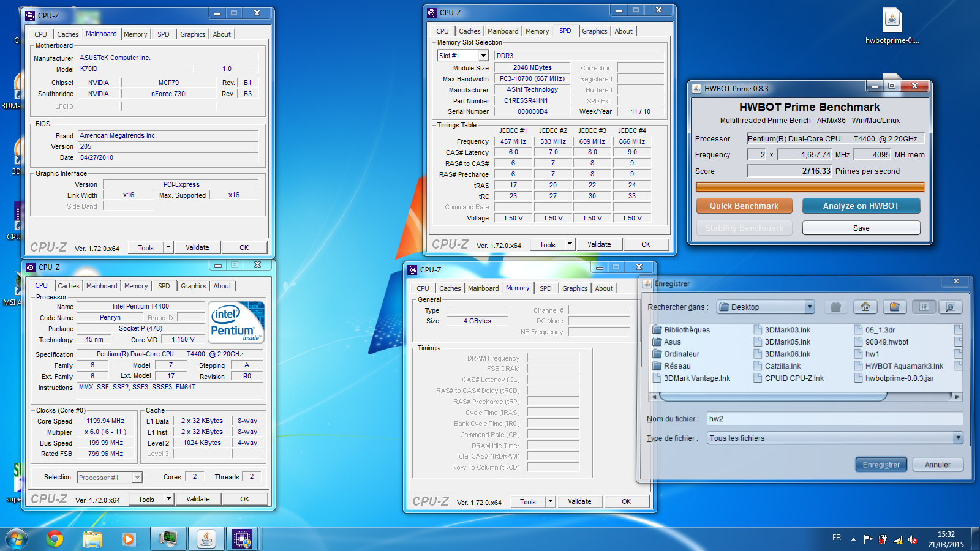Open hwbotprime jar desktop icon

(x=892, y=26)
